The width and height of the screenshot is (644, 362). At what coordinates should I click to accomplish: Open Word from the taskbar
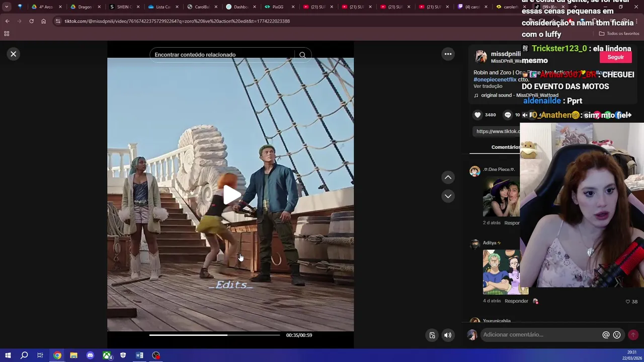coord(139,355)
